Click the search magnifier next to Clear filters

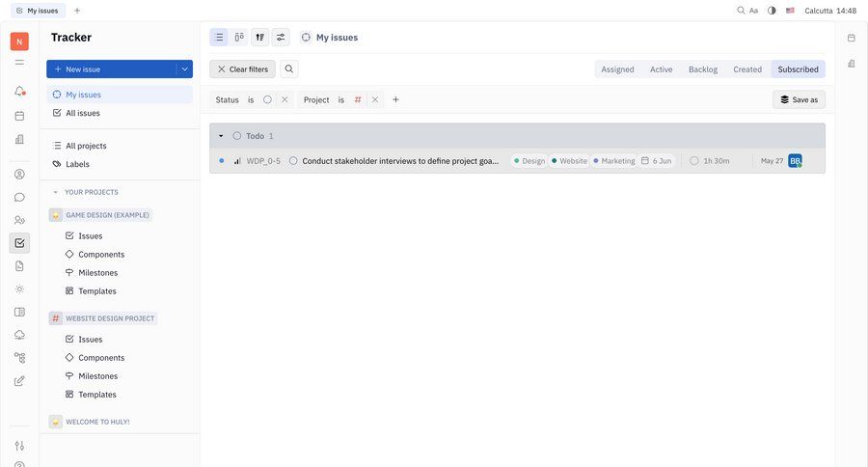[x=289, y=69]
